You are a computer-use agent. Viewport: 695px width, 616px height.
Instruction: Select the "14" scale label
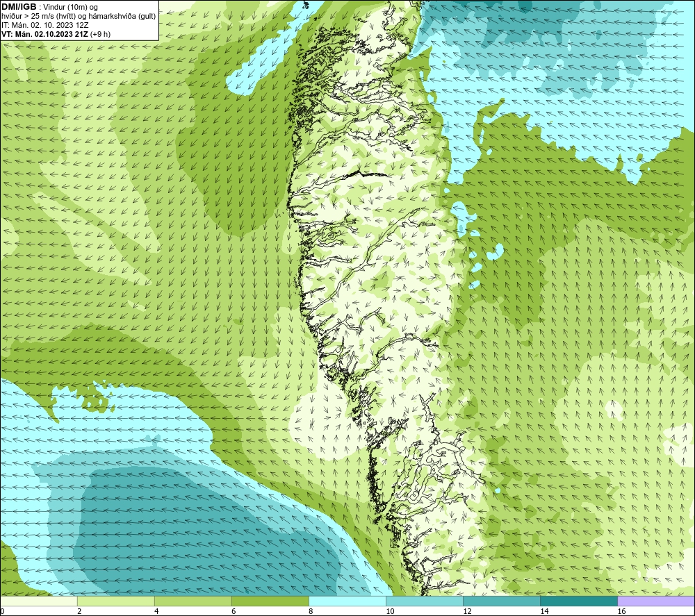click(544, 612)
